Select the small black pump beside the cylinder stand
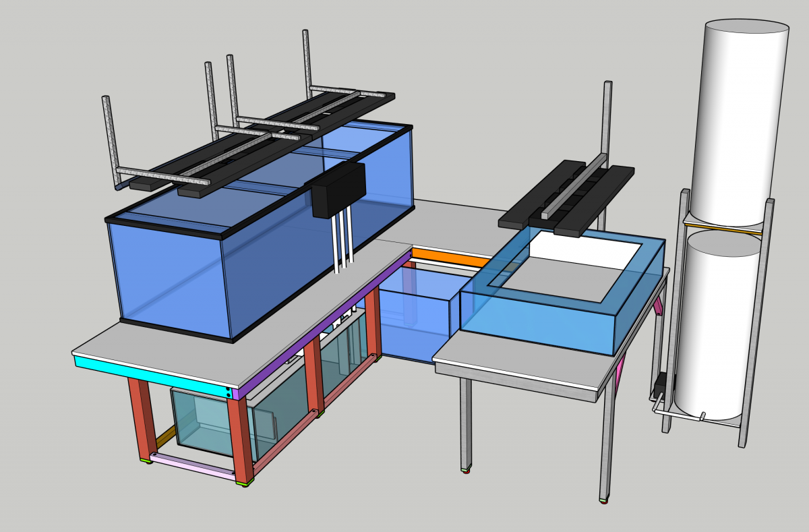Viewport: 809px width, 532px height. coord(661,386)
